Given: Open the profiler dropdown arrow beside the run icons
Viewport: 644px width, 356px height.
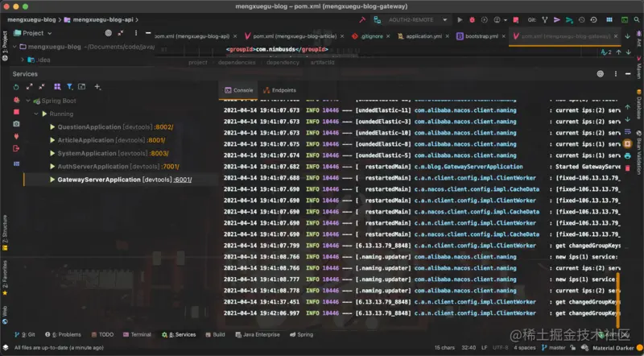Looking at the screenshot, I should pyautogui.click(x=506, y=19).
